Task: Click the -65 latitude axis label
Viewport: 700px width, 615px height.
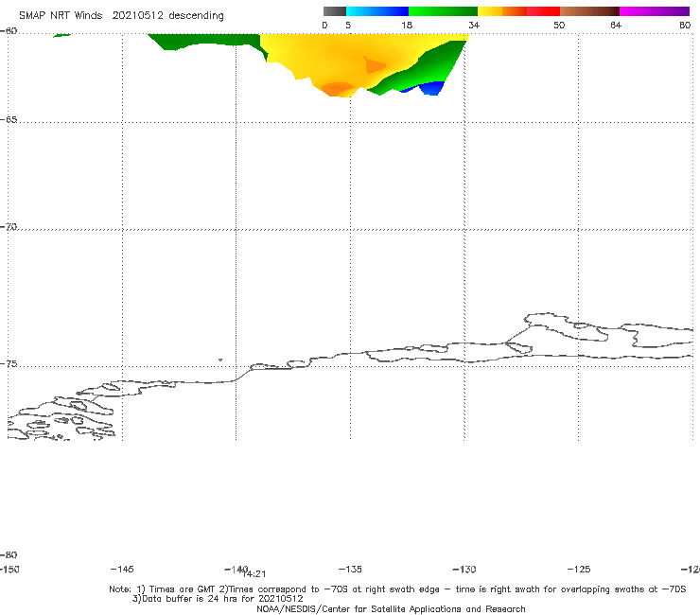Action: [x=9, y=120]
